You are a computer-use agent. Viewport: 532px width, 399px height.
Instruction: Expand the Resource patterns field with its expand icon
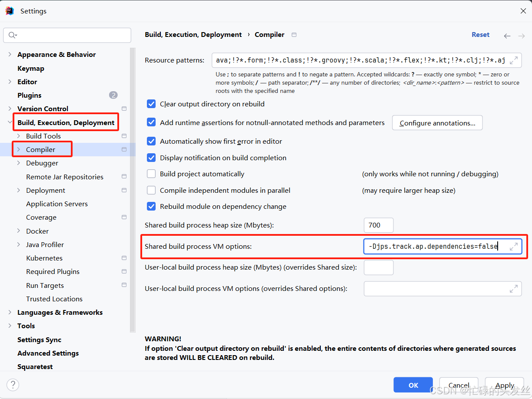point(513,60)
